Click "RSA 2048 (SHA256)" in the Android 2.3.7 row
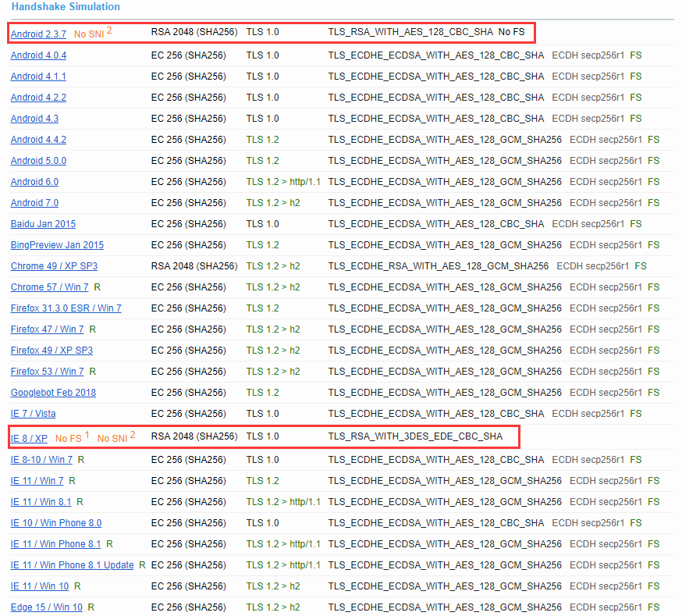689x616 pixels. (x=194, y=32)
